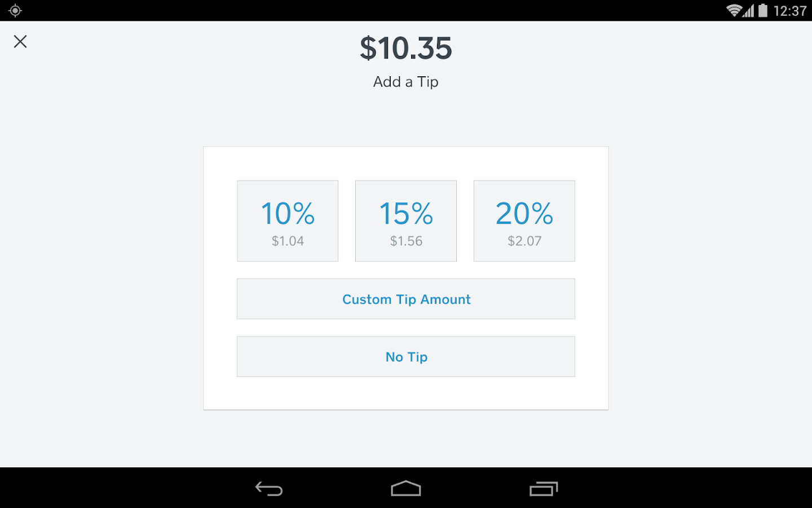Screen dimensions: 812x508
Task: Open the Recent Apps overview icon
Action: coord(543,488)
